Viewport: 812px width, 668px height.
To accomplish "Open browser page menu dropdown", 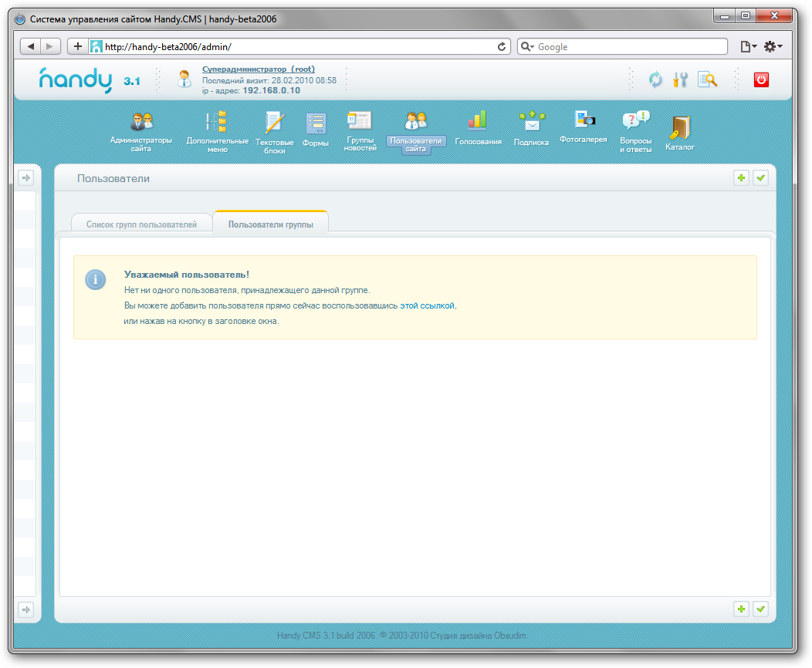I will coord(748,47).
